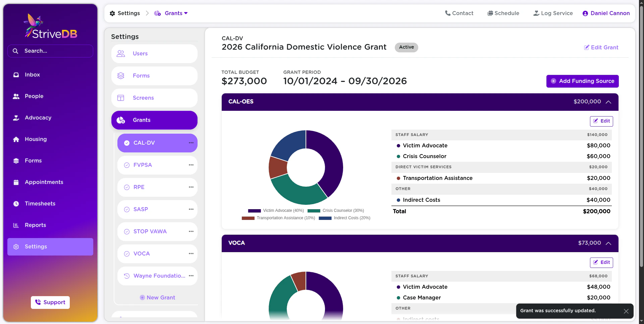
Task: Open the Screens settings page
Action: 154,98
